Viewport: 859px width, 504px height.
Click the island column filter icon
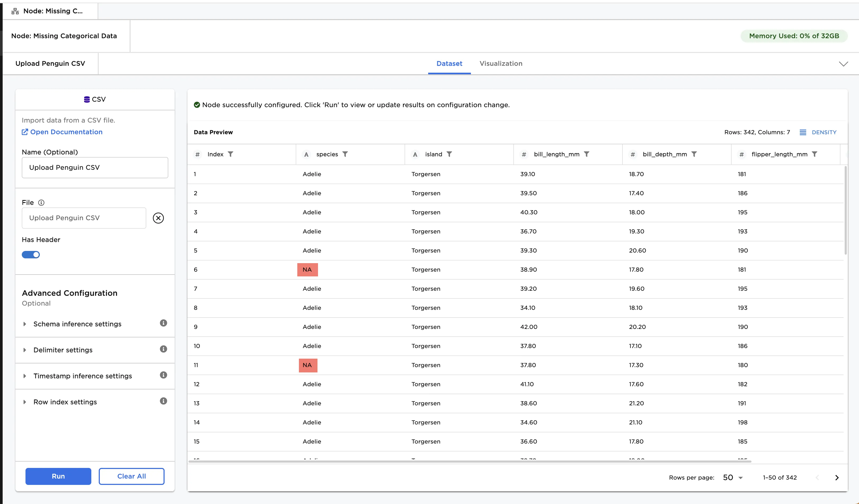coord(449,154)
